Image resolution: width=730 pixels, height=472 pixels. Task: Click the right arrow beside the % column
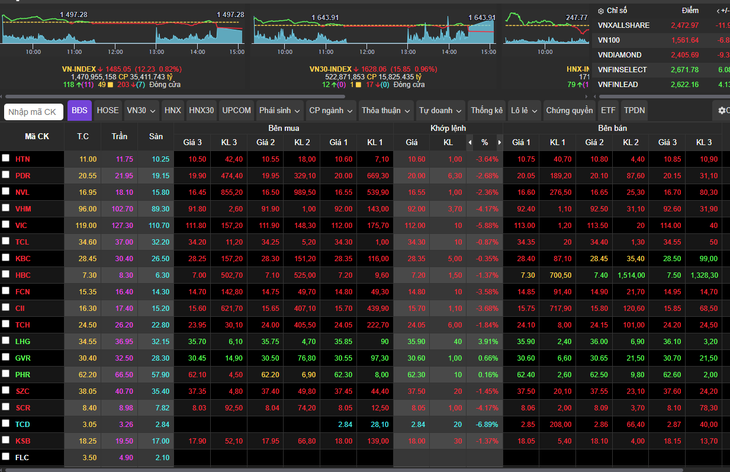pos(500,142)
